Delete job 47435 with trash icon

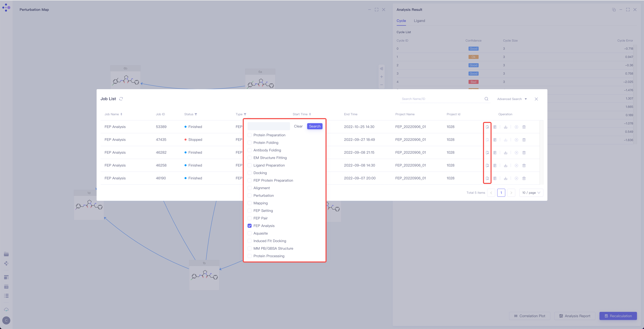[x=524, y=140]
